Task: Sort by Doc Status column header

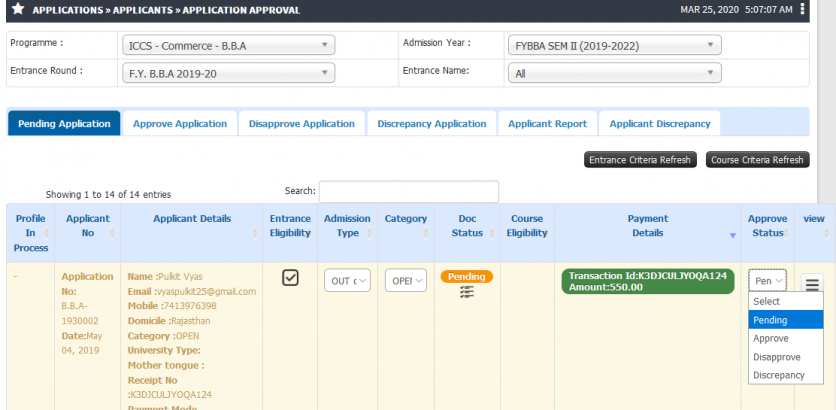Action: tap(467, 233)
